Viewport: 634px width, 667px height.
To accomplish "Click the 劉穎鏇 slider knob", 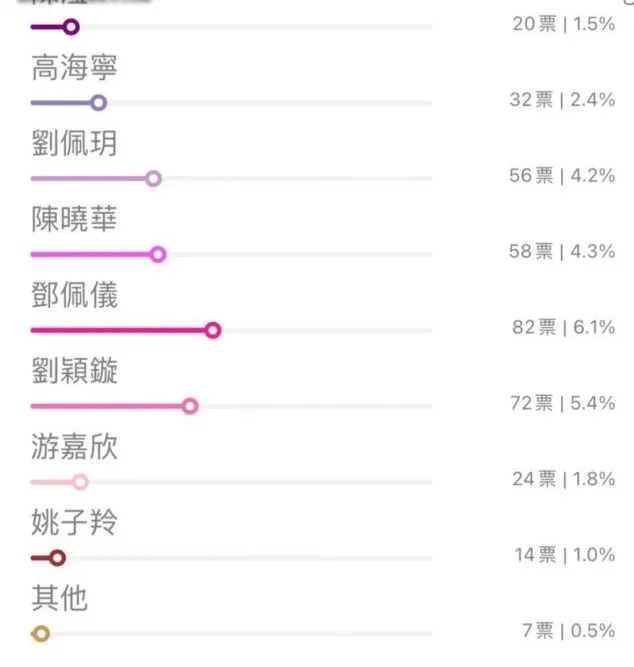I will (x=190, y=406).
